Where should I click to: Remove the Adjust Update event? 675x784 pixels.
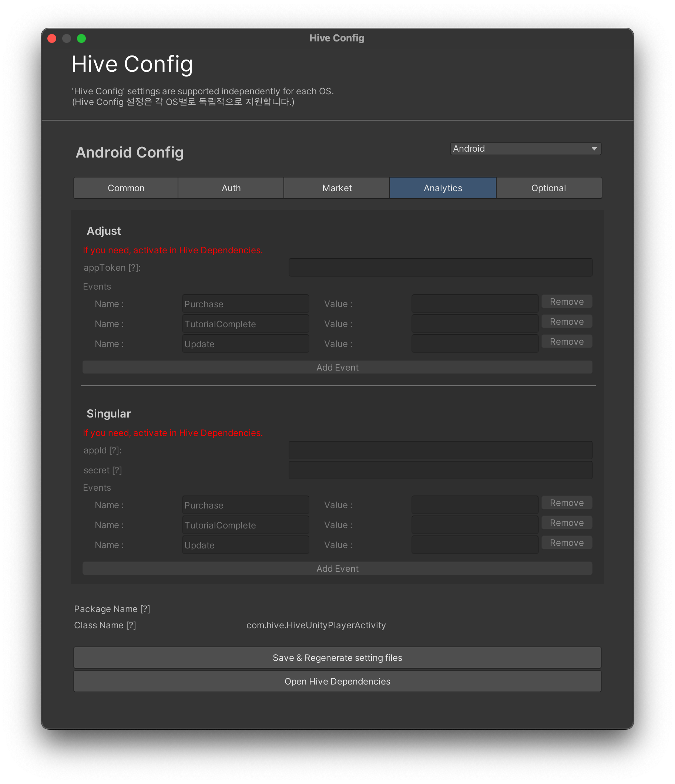[x=566, y=342]
